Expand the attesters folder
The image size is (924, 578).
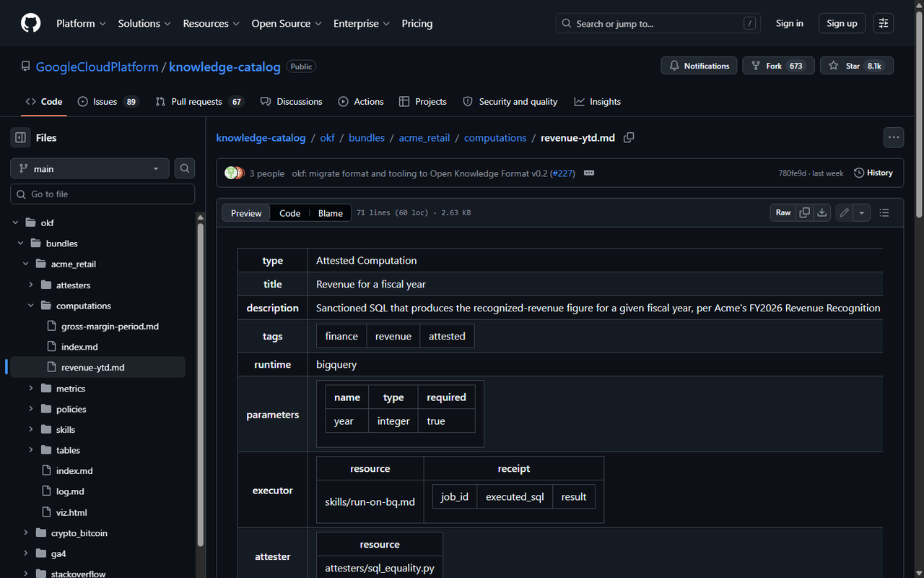coord(31,285)
